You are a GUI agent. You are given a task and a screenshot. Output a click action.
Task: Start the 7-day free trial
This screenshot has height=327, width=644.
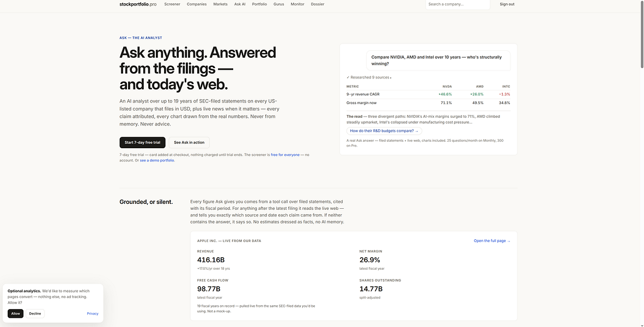coord(143,143)
